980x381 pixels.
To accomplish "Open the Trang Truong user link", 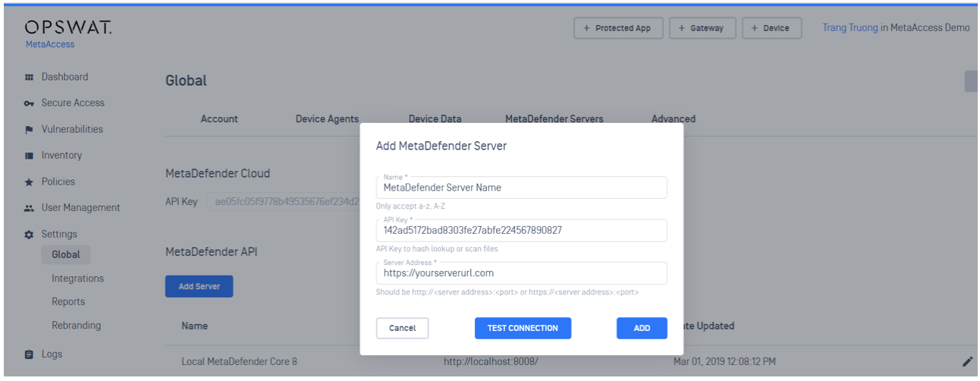I will (850, 28).
